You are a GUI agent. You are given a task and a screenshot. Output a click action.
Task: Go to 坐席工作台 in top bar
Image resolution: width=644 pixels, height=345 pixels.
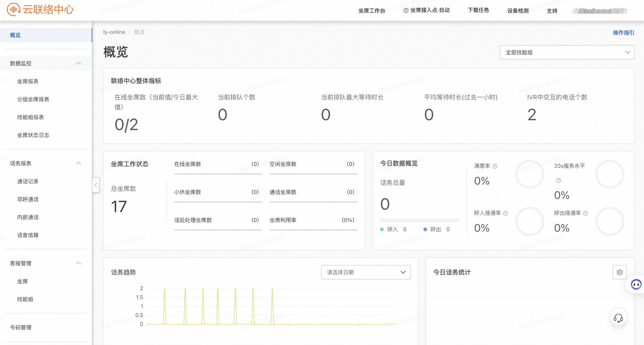tap(372, 11)
